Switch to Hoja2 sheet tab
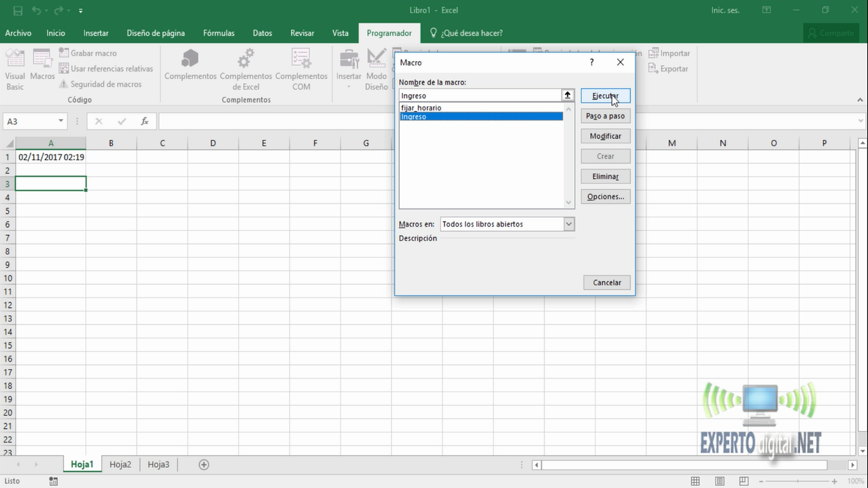Image resolution: width=868 pixels, height=488 pixels. [x=120, y=464]
